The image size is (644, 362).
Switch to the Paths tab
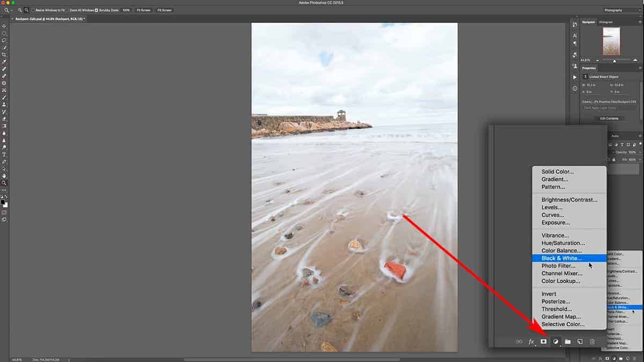[615, 136]
